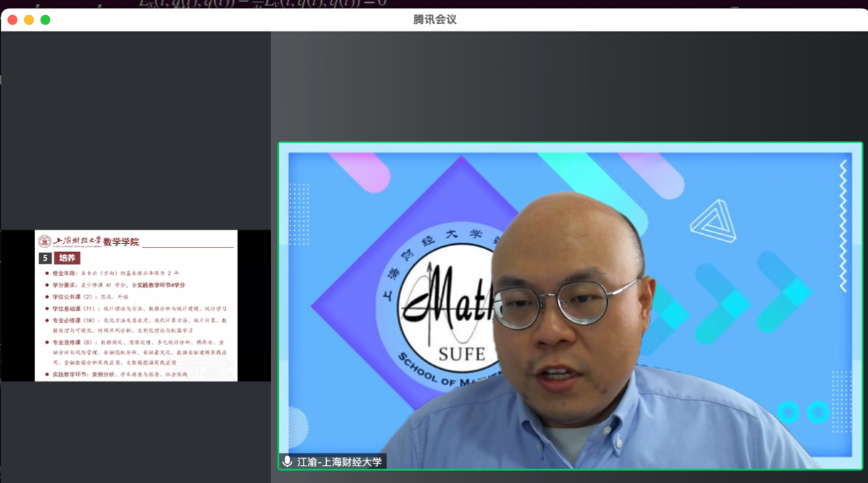This screenshot has height=483, width=868.
Task: Enter full screen using the green button
Action: (45, 20)
